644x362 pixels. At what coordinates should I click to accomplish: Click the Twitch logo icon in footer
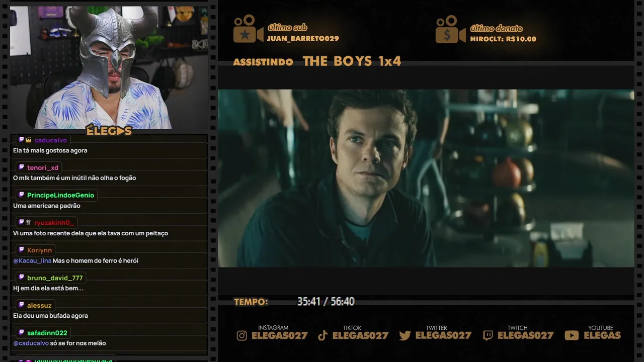tap(488, 335)
